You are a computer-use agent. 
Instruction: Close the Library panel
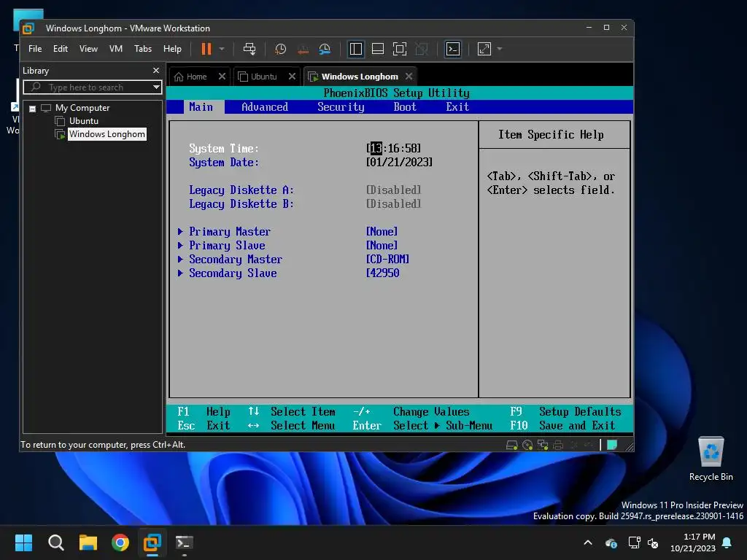coord(156,71)
